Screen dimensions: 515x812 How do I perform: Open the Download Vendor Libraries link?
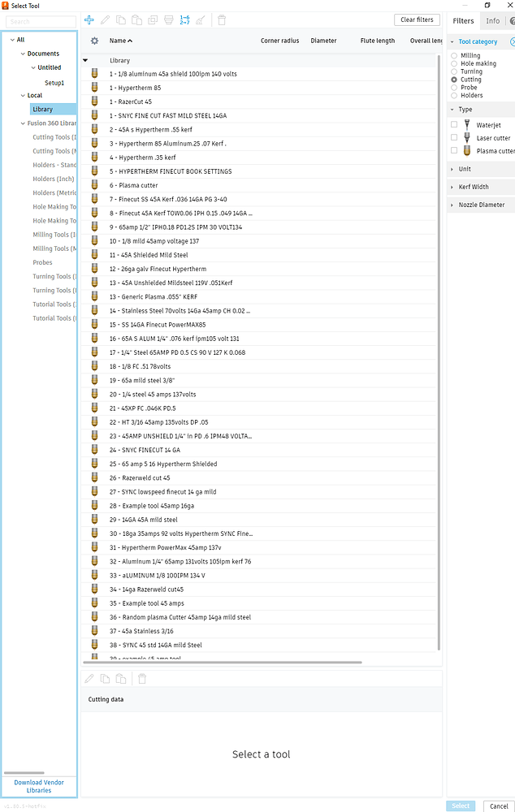[39, 786]
